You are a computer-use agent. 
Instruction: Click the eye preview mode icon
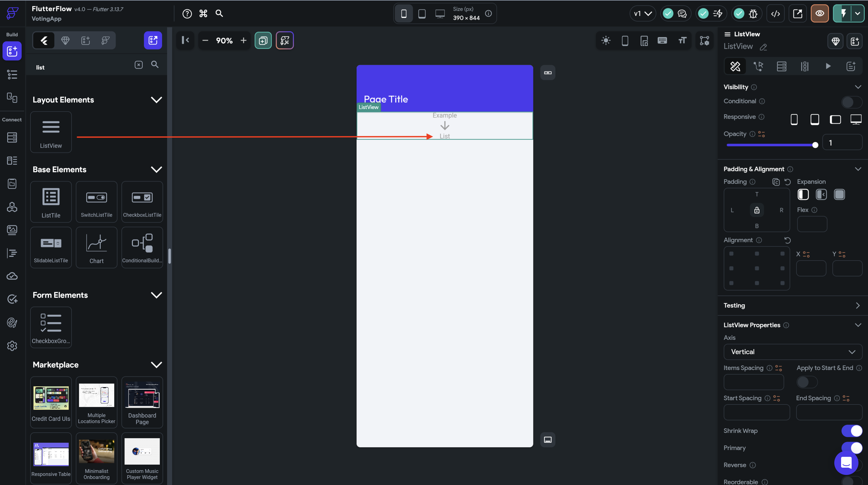tap(820, 13)
